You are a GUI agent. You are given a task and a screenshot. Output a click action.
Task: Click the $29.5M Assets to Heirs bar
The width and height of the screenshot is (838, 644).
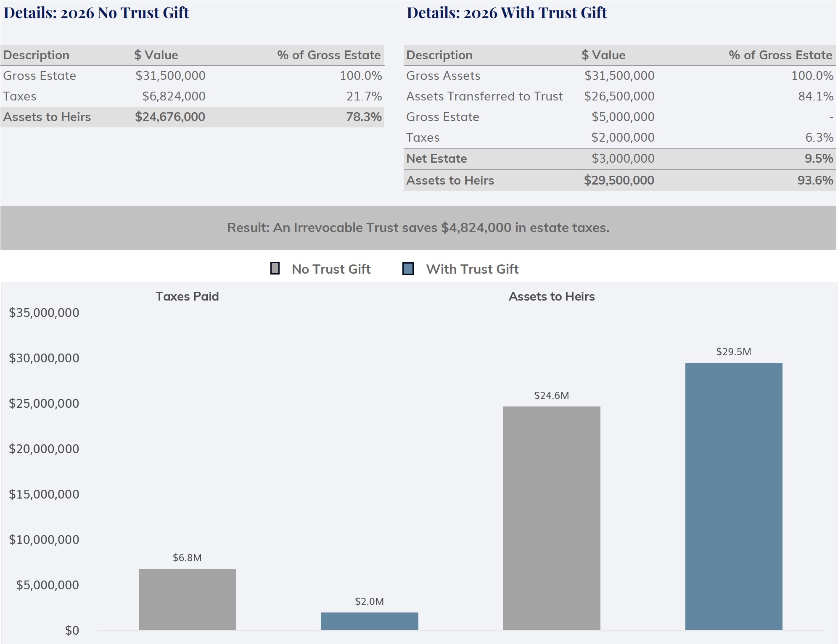734,496
